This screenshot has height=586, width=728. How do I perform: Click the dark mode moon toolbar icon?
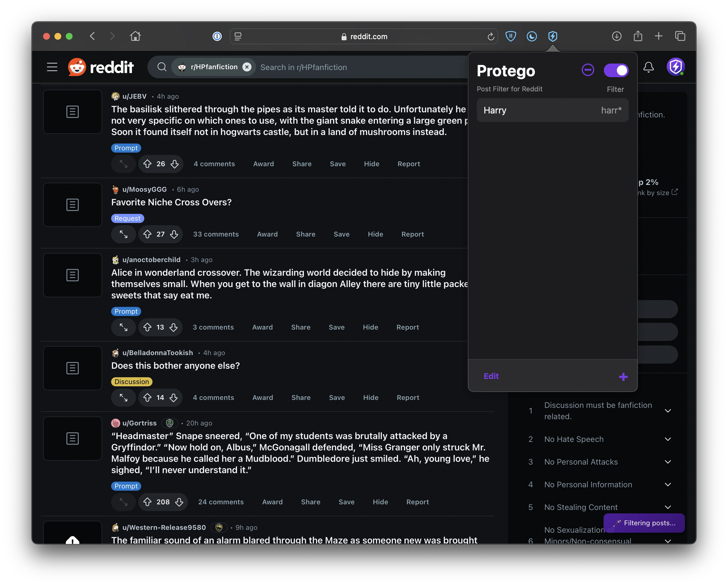[532, 36]
